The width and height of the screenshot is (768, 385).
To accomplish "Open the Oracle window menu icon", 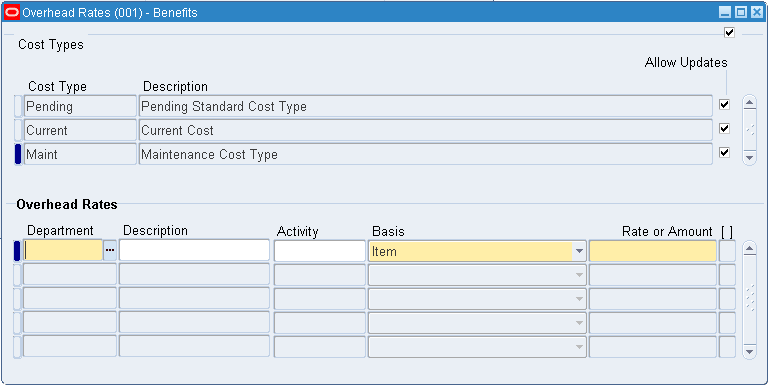I will tap(12, 12).
